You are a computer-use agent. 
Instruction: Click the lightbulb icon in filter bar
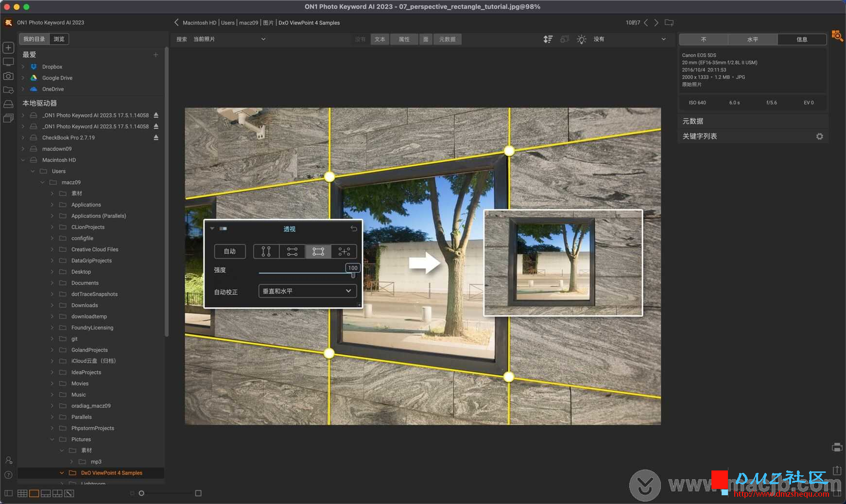click(x=582, y=39)
